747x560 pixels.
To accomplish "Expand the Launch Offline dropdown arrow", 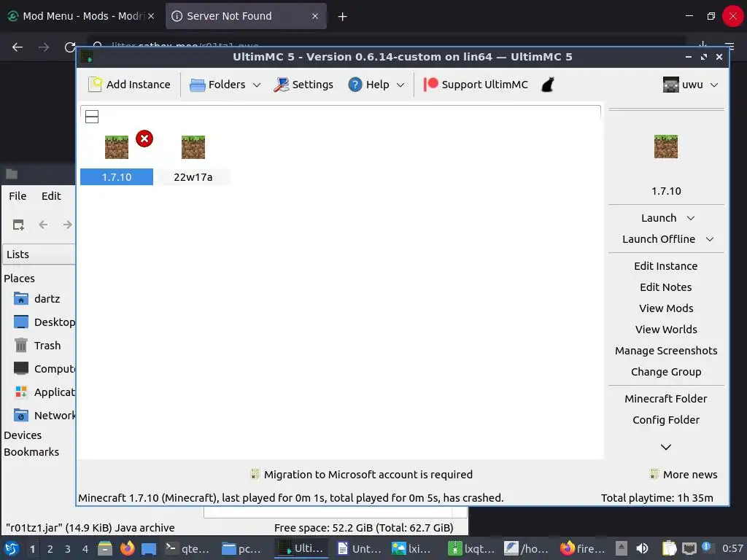I will [x=710, y=239].
